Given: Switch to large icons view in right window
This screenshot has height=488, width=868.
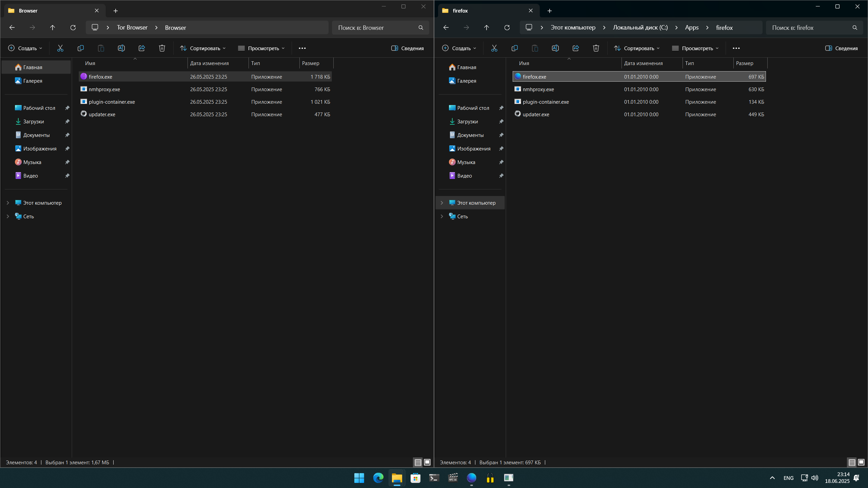Looking at the screenshot, I should click(x=861, y=462).
